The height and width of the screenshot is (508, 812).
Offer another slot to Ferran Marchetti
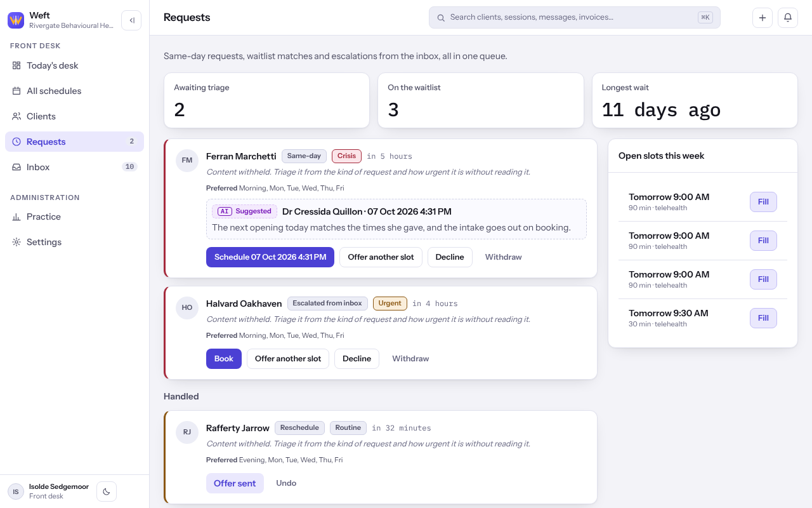381,257
